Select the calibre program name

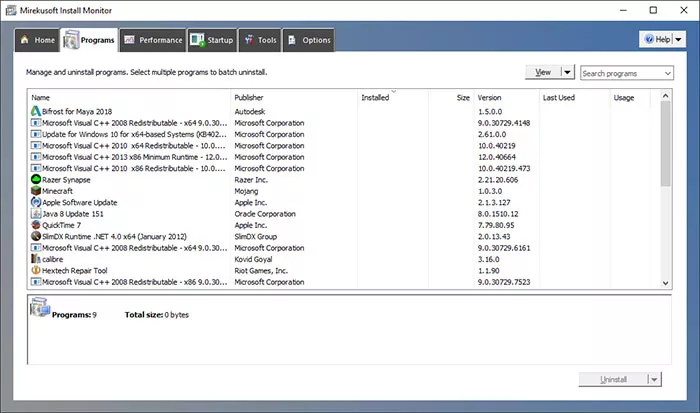[53, 259]
